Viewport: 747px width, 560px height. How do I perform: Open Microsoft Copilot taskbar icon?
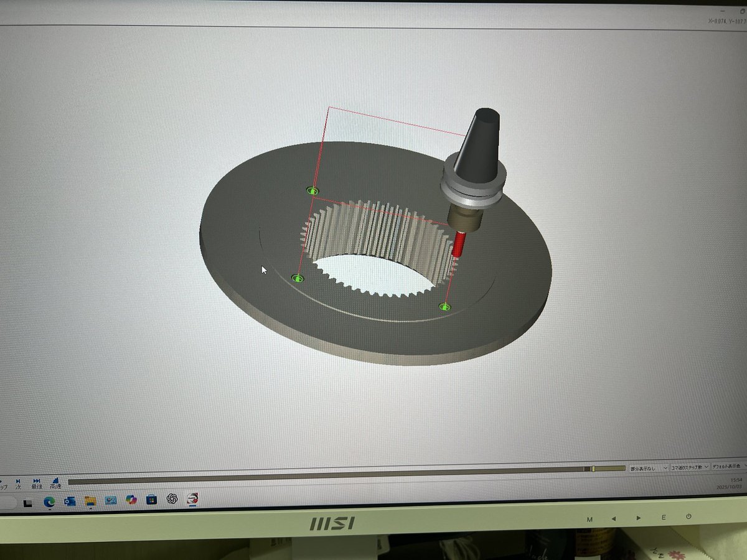tap(131, 500)
